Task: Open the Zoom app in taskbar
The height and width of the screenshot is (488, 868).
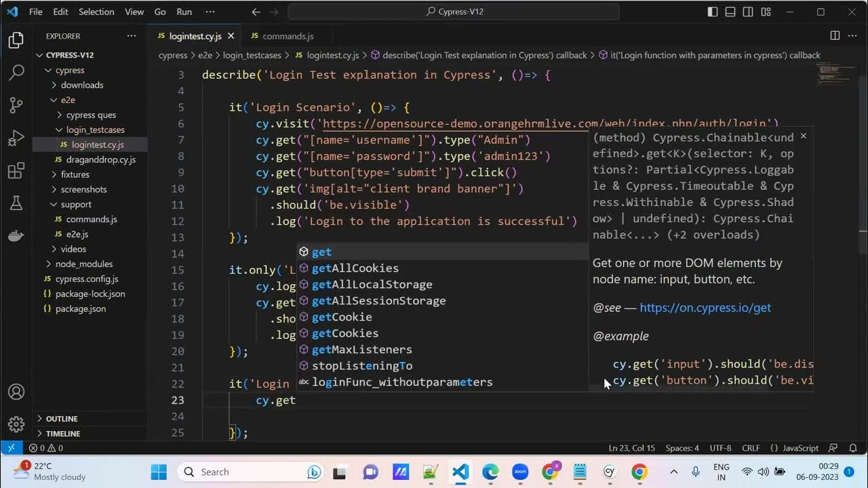Action: 520,472
